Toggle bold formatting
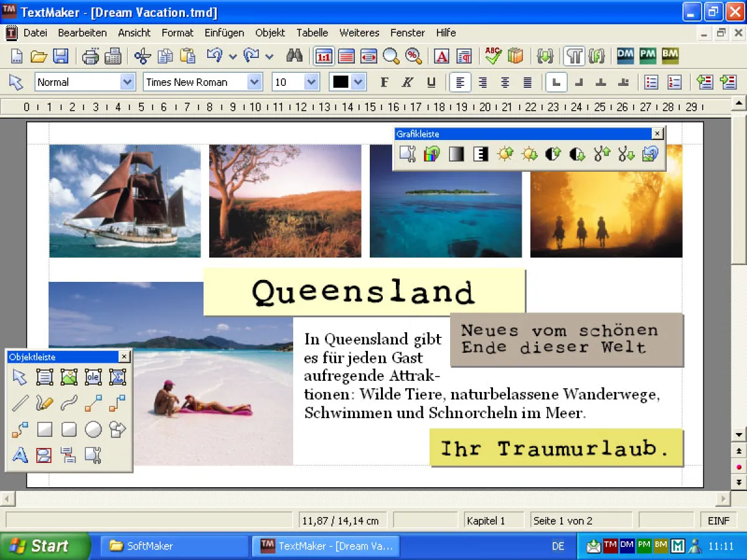 pos(384,82)
